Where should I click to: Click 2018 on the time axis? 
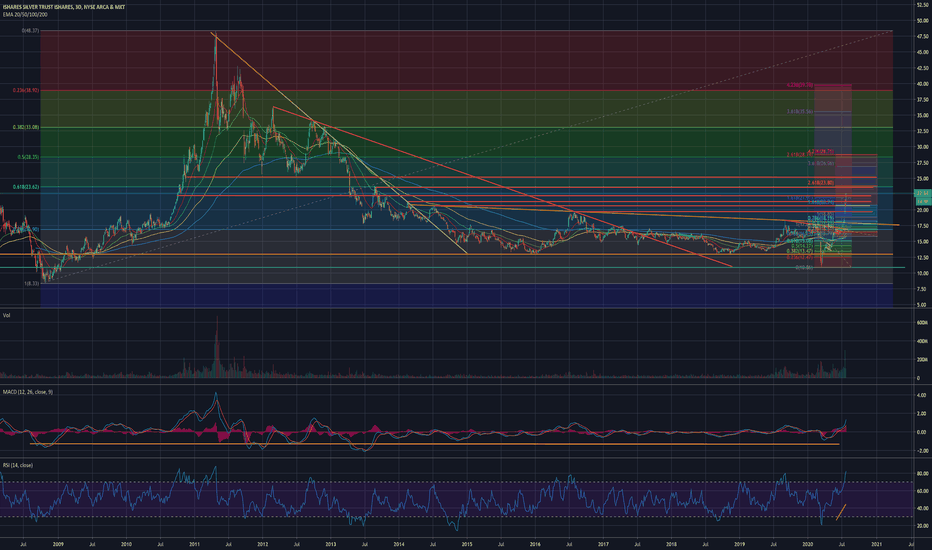coord(672,543)
